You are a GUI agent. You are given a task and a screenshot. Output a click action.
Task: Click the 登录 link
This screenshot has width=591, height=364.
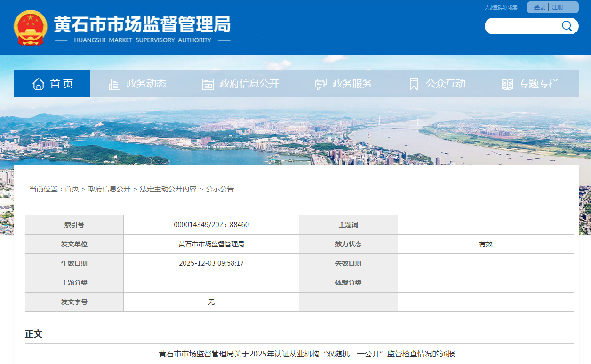click(x=539, y=8)
